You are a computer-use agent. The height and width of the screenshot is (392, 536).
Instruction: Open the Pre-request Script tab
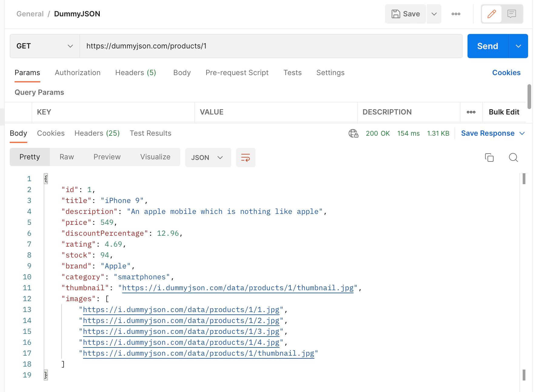coord(237,73)
